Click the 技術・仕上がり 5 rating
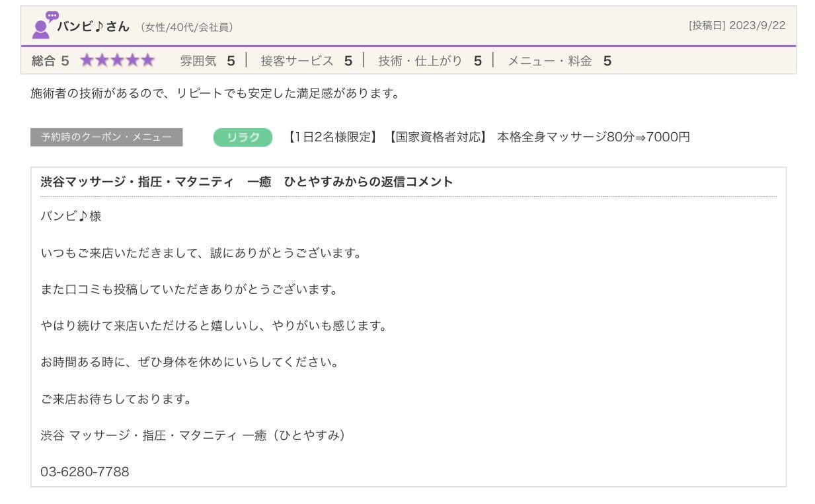The width and height of the screenshot is (815, 504). pyautogui.click(x=430, y=61)
